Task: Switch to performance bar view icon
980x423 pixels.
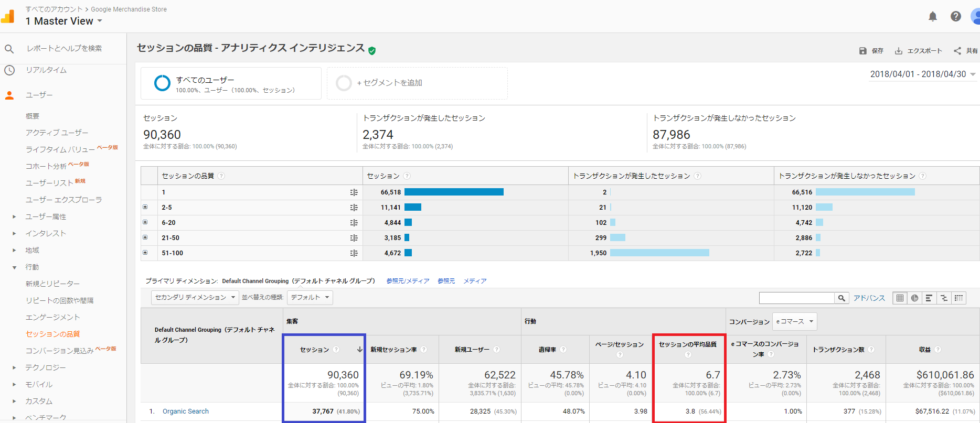Action: (929, 298)
